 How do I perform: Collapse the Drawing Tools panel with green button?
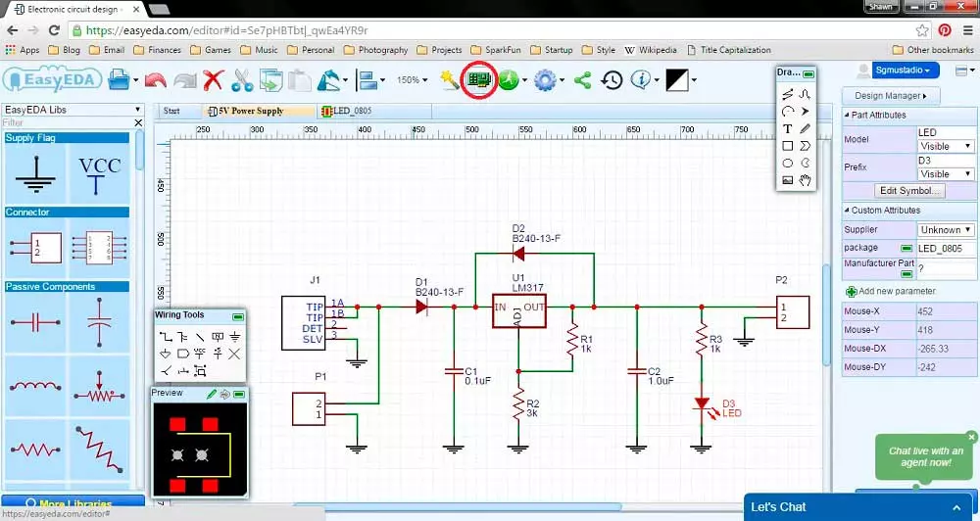808,73
